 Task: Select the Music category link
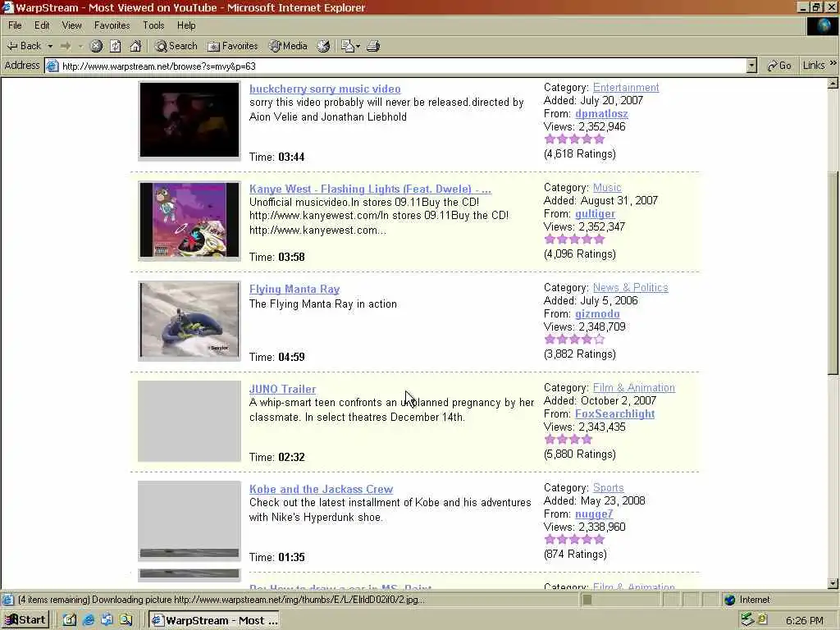[607, 188]
